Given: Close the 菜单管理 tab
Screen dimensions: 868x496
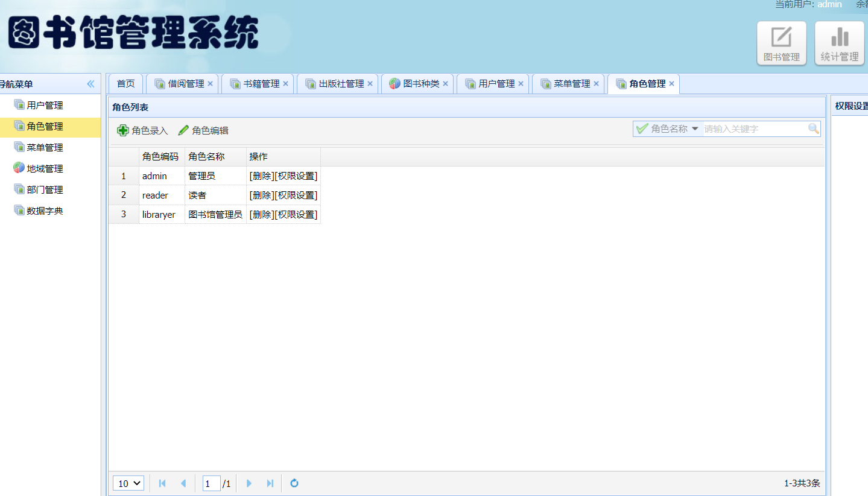Looking at the screenshot, I should 596,84.
